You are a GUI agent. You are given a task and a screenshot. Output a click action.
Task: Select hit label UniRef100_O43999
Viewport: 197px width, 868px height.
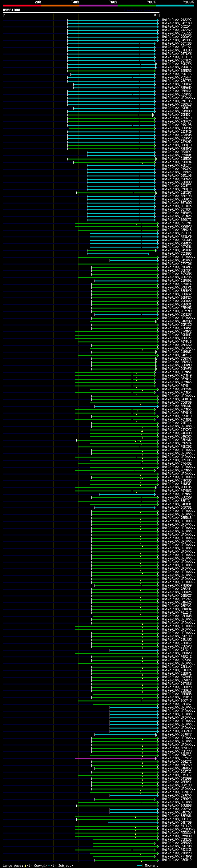click(x=177, y=778)
